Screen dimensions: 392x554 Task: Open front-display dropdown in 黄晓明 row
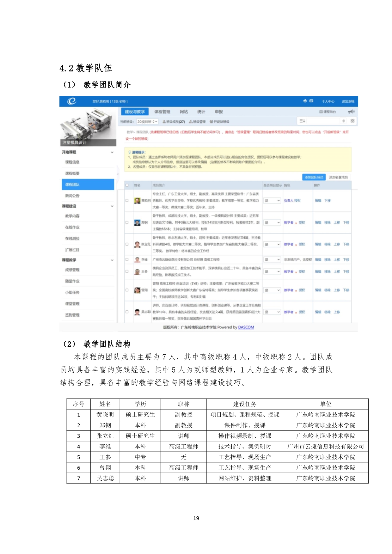tap(272, 201)
